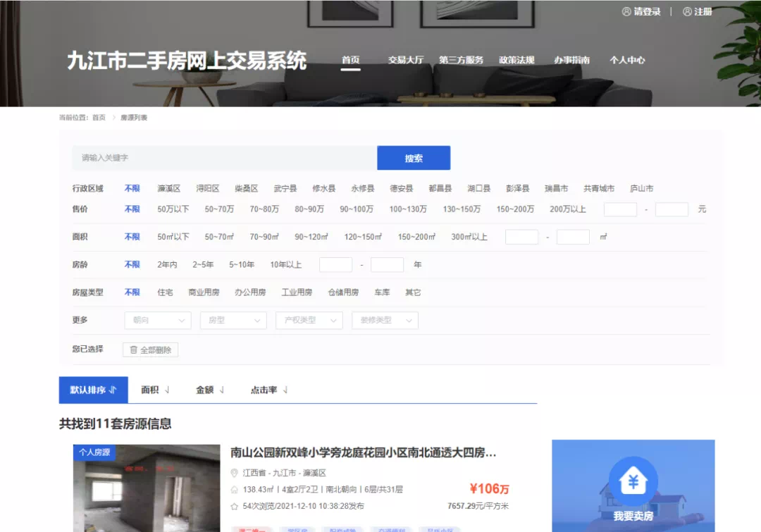Select house type 住宅
Image resolution: width=761 pixels, height=532 pixels.
[165, 292]
